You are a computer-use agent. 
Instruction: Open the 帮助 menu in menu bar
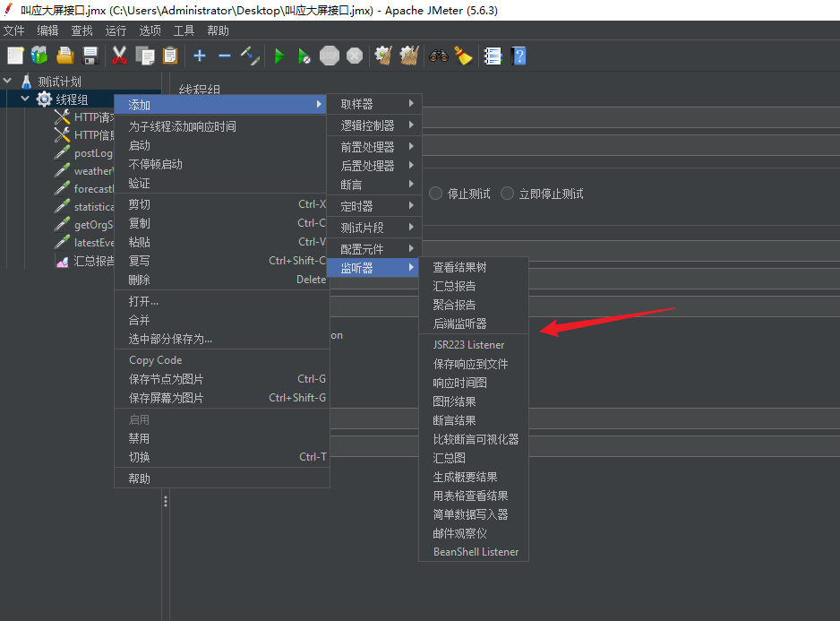tap(218, 30)
